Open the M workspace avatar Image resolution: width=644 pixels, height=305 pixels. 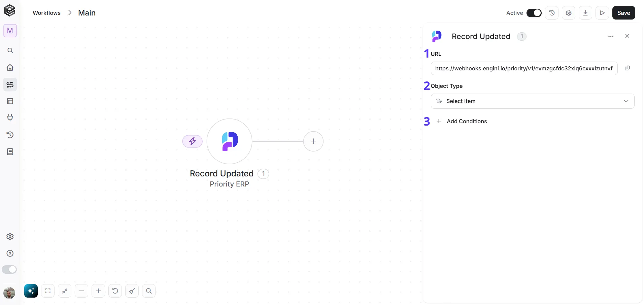[x=10, y=31]
